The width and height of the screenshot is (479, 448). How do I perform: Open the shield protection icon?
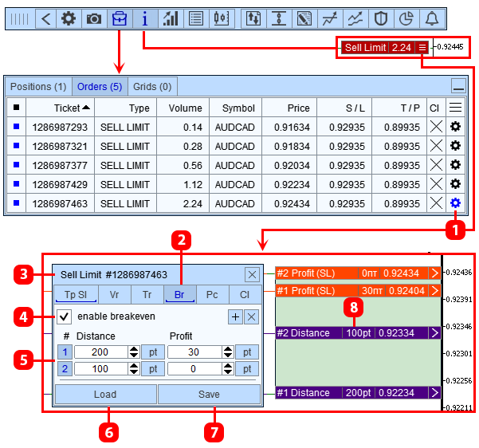[381, 19]
